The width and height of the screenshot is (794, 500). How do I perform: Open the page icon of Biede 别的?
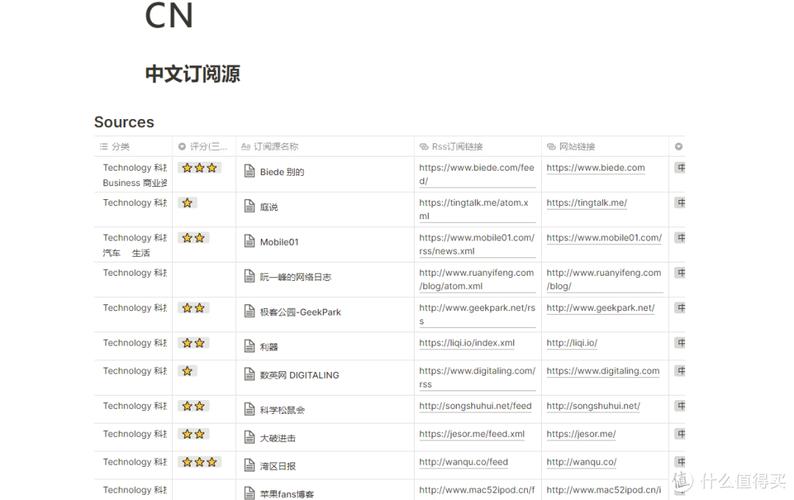tap(249, 171)
